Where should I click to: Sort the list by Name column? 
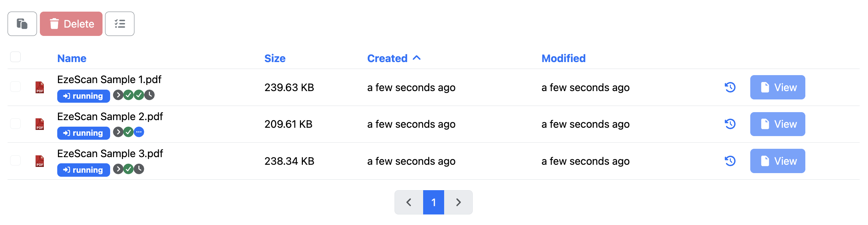72,58
